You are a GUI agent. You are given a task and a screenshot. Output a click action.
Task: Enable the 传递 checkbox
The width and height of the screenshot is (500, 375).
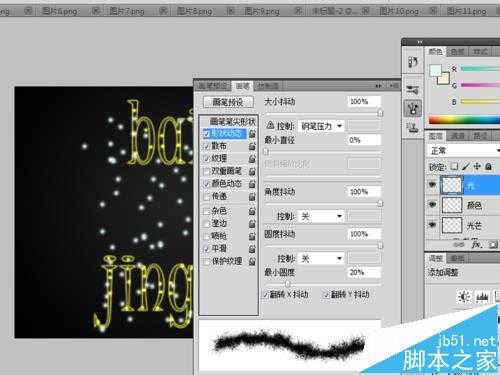pos(207,197)
